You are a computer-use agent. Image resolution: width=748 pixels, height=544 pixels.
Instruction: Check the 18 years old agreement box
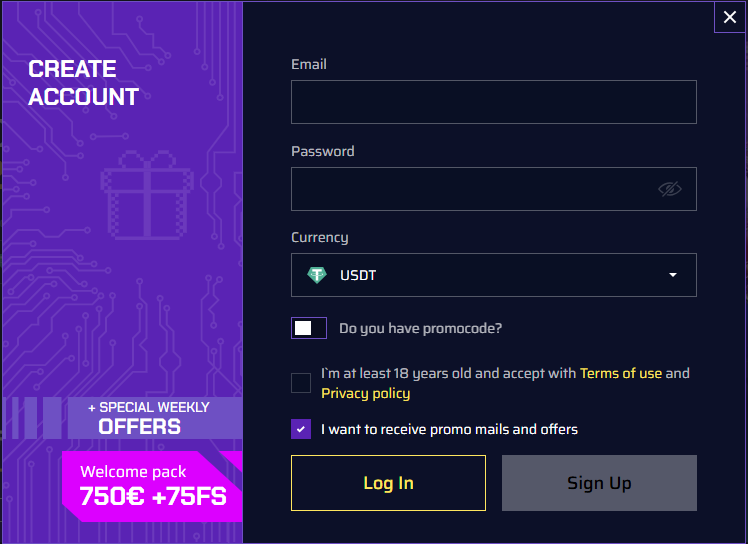(x=301, y=383)
